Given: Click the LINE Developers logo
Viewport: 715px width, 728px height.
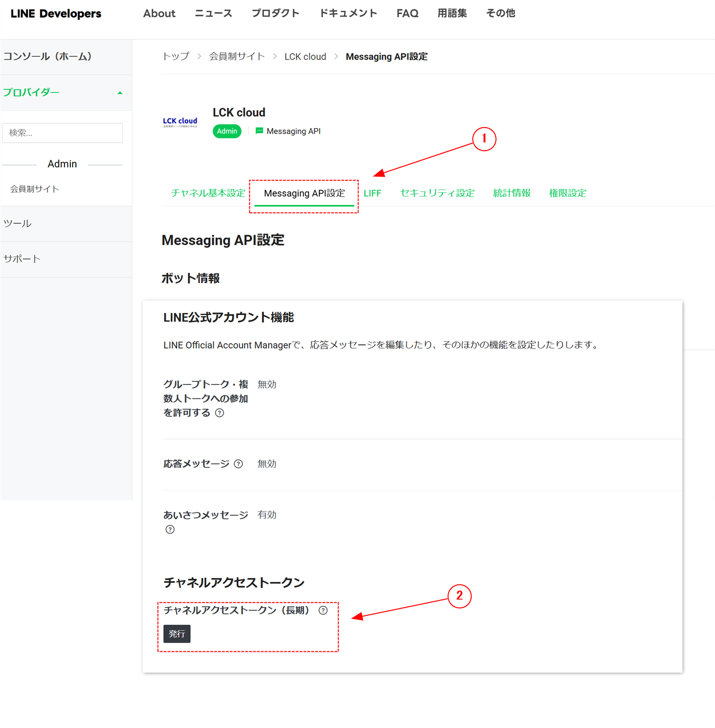Looking at the screenshot, I should (x=56, y=14).
